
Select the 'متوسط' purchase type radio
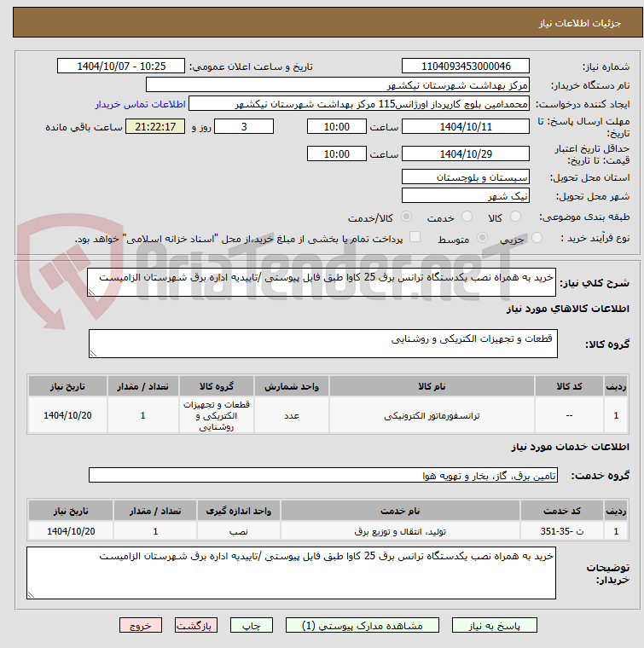[482, 238]
